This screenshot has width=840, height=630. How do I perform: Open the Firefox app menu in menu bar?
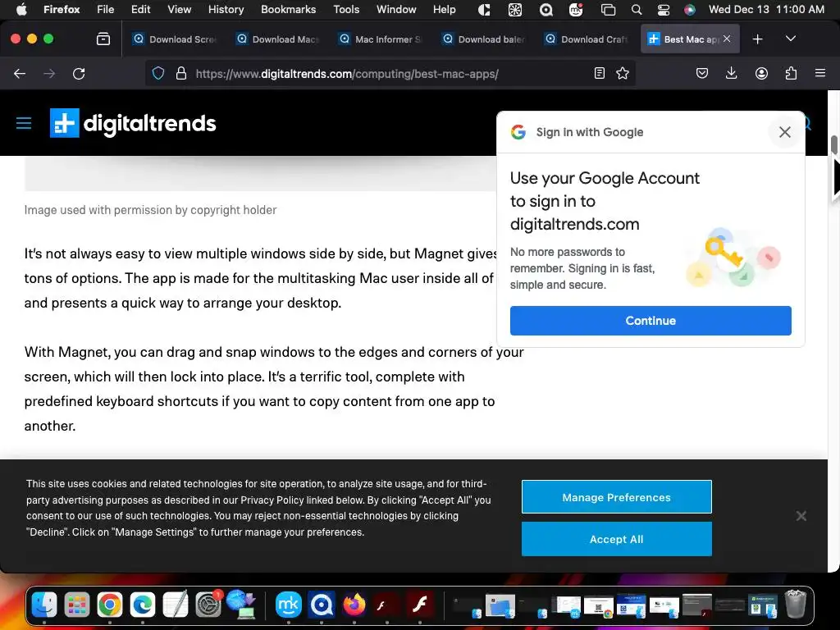(62, 9)
